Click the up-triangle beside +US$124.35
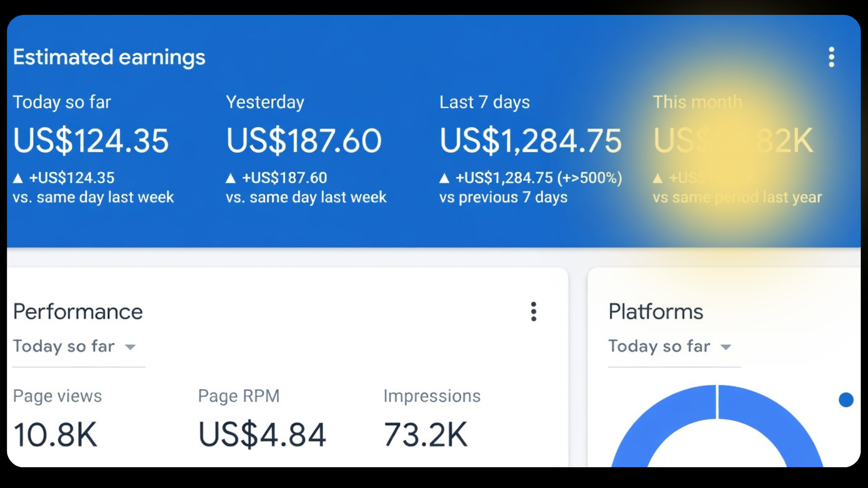868x488 pixels. click(18, 178)
